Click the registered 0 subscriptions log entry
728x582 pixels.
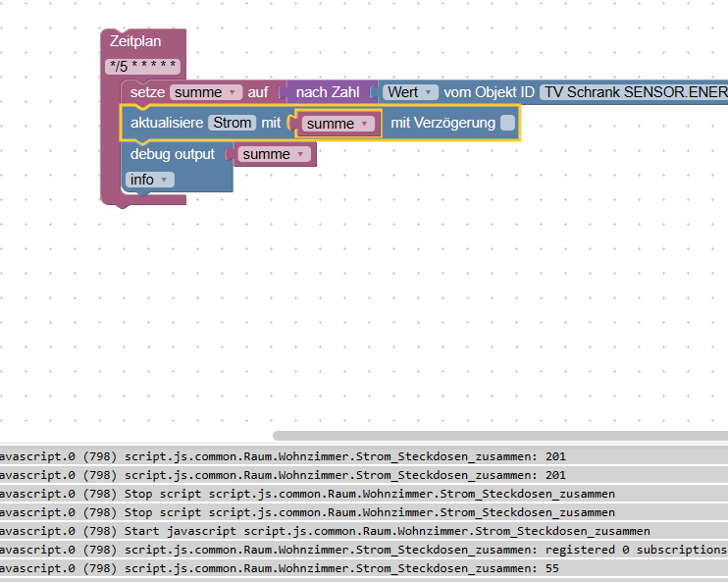364,550
